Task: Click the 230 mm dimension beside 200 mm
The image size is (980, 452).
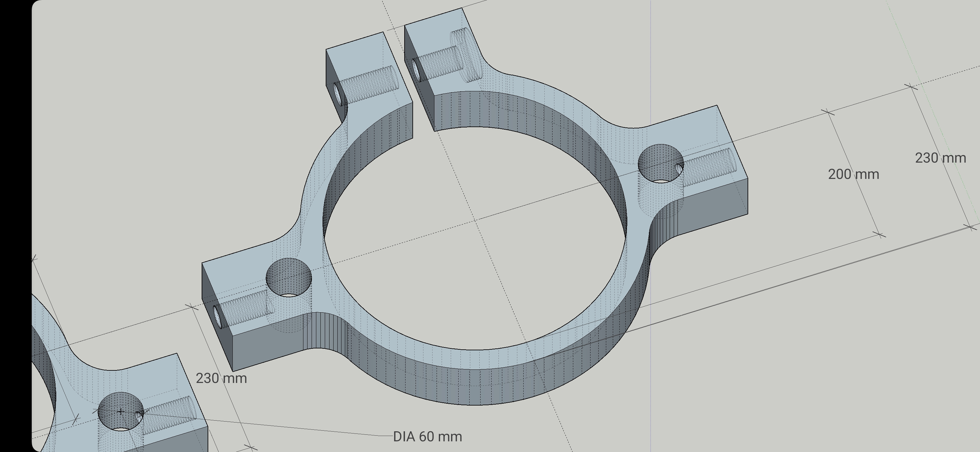Action: [x=940, y=158]
